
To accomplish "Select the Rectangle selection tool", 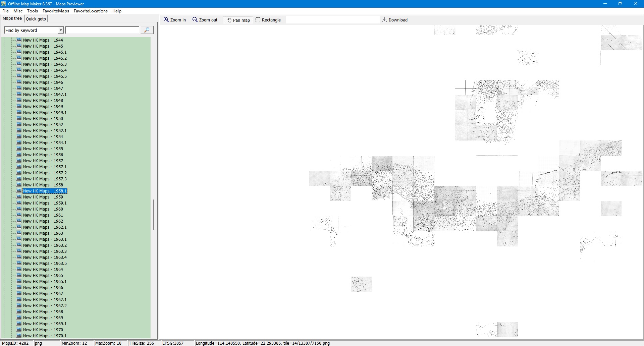I will click(x=268, y=20).
